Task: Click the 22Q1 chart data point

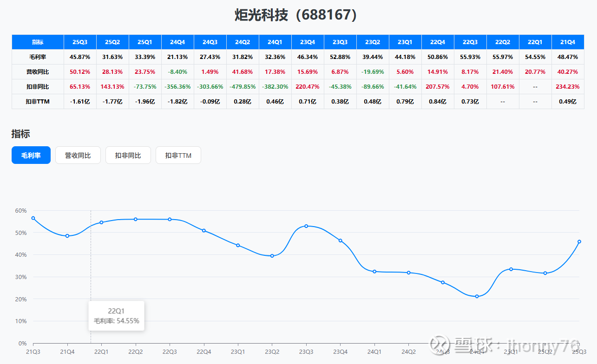Action: click(101, 222)
